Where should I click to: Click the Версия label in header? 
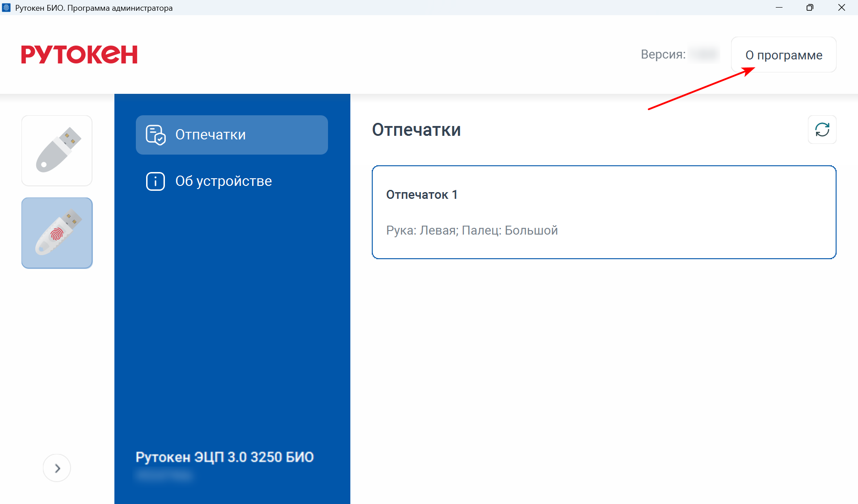[x=663, y=55]
